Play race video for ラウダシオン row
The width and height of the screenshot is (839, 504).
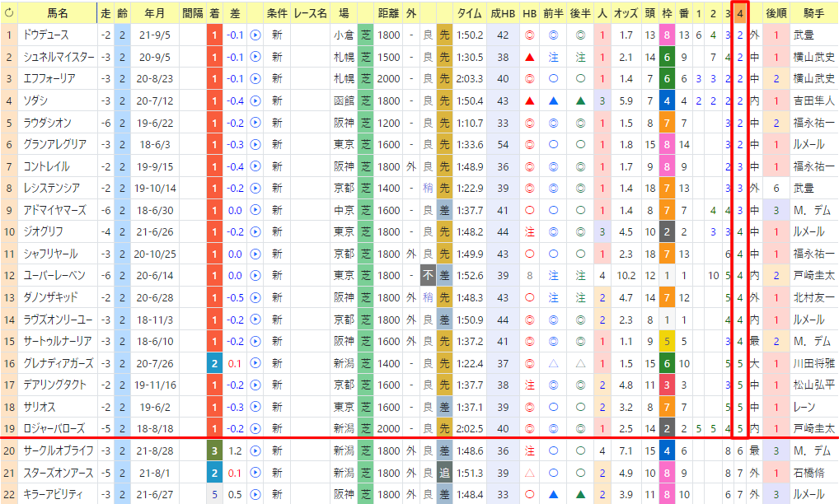255,123
